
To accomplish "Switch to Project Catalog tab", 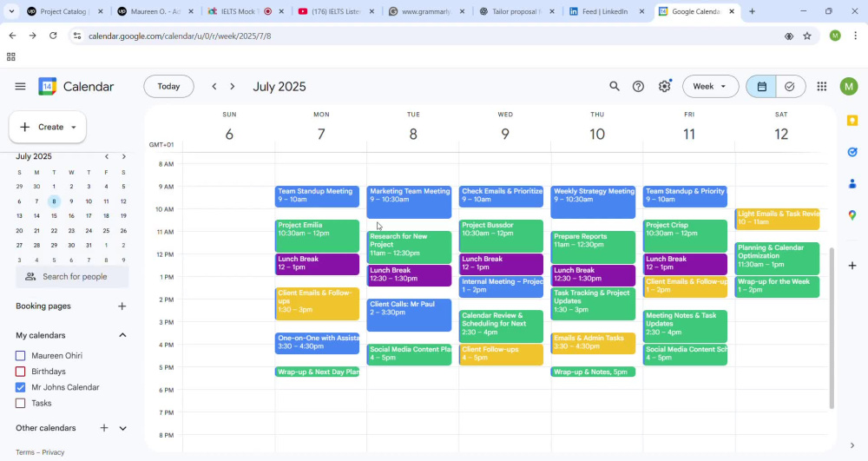I will (x=65, y=11).
